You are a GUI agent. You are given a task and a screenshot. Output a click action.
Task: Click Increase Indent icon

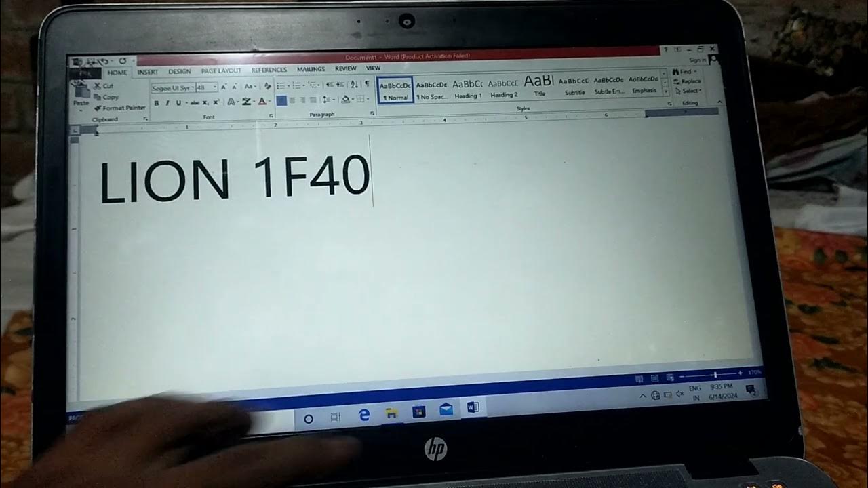(x=340, y=85)
